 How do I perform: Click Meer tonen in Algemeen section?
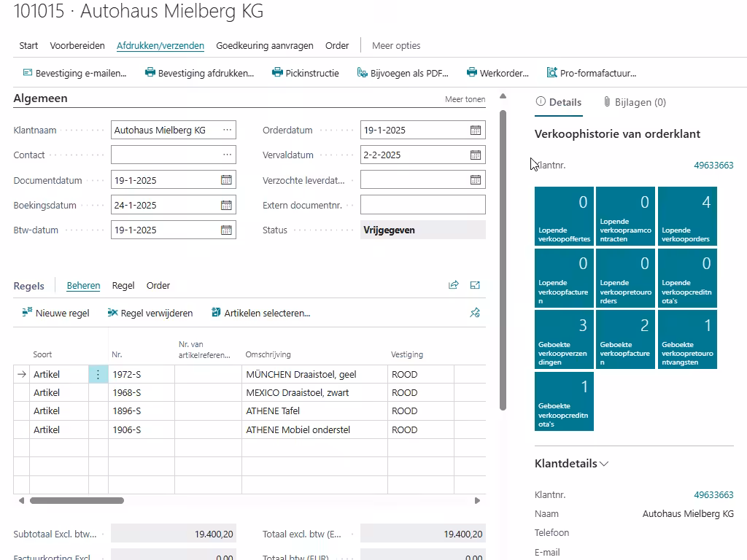tap(465, 99)
